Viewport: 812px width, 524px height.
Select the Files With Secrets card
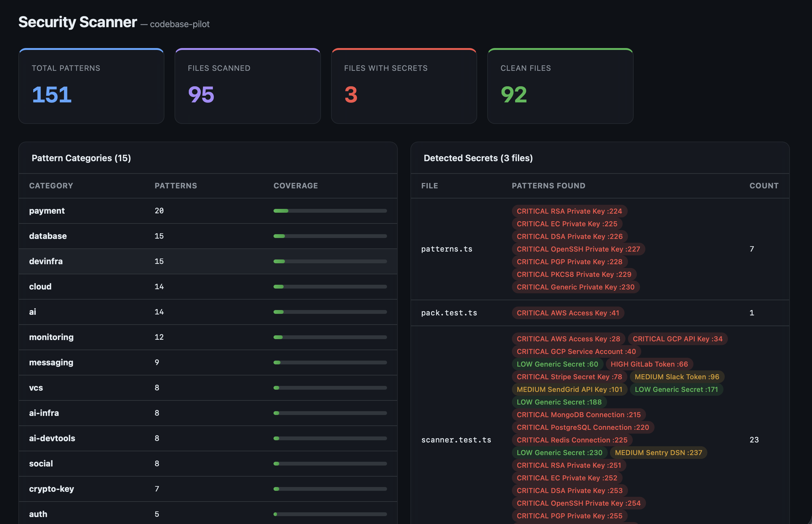click(403, 86)
